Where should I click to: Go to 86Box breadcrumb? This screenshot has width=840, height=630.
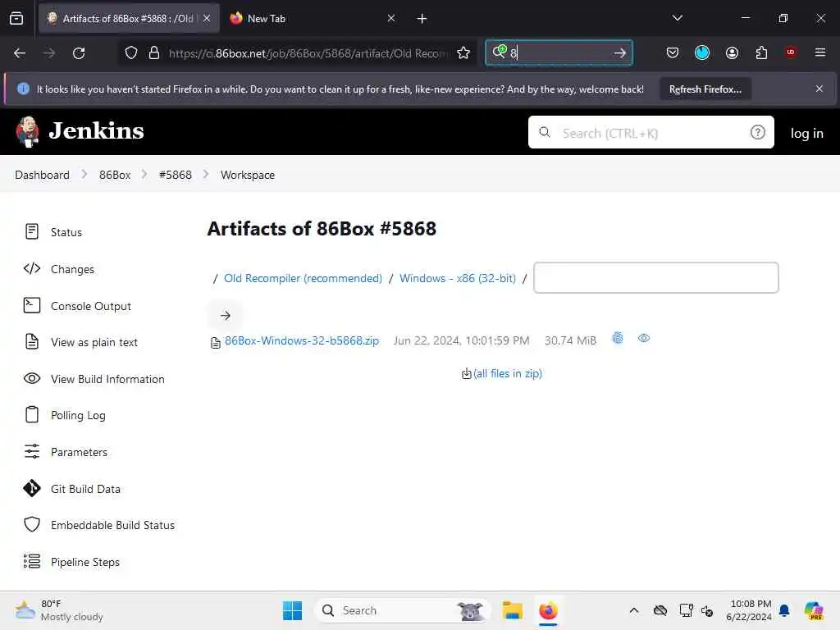115,175
